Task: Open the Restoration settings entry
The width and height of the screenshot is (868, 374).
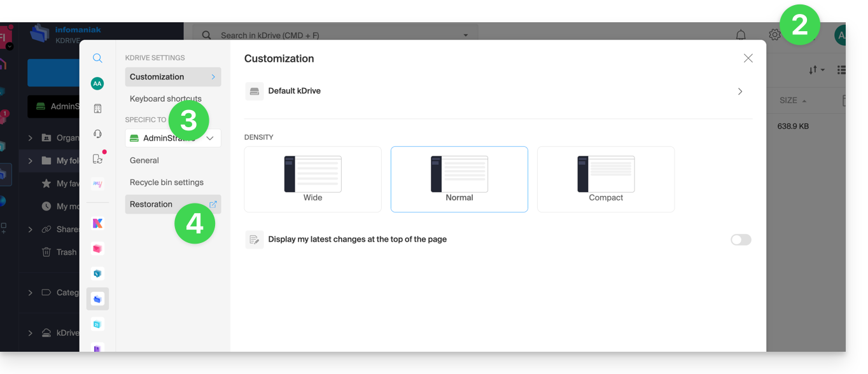Action: click(173, 204)
